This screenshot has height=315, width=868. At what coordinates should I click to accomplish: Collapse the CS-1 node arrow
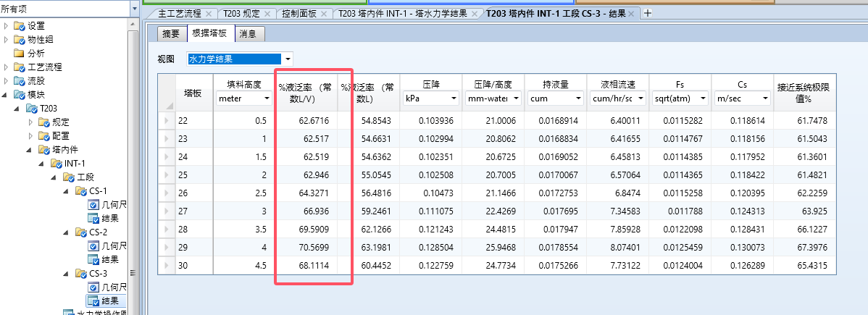pyautogui.click(x=67, y=191)
